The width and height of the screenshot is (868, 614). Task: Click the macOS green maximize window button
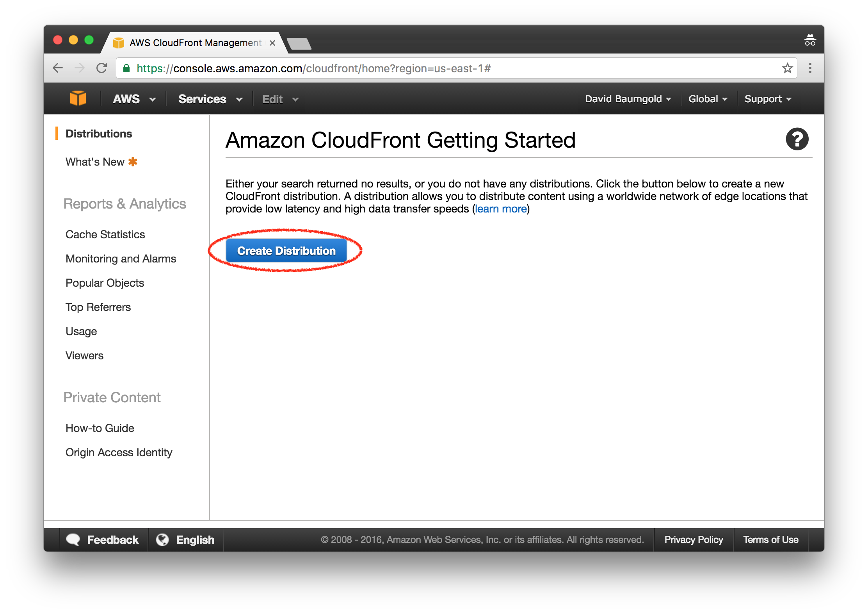click(89, 40)
